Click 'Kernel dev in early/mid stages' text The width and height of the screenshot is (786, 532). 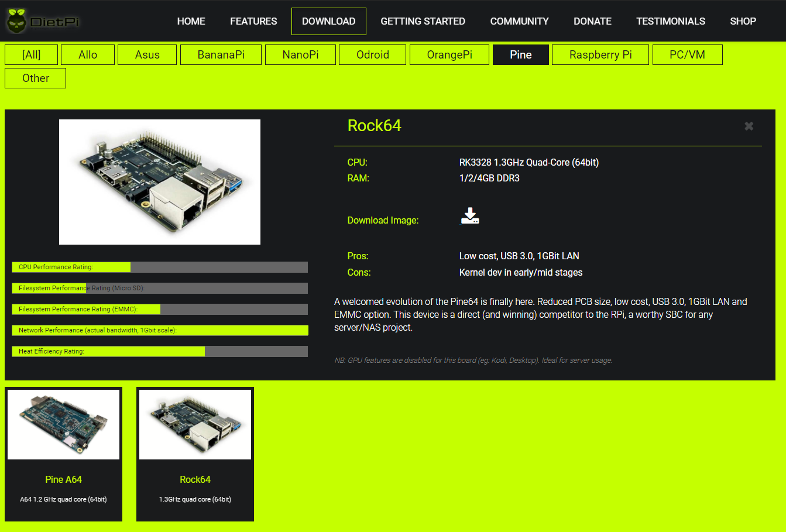point(521,272)
